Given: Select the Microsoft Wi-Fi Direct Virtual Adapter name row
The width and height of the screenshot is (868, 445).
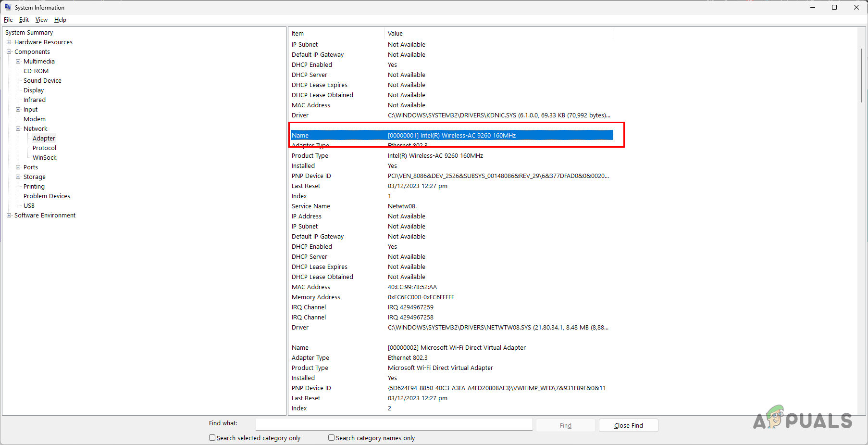Looking at the screenshot, I should [x=452, y=347].
